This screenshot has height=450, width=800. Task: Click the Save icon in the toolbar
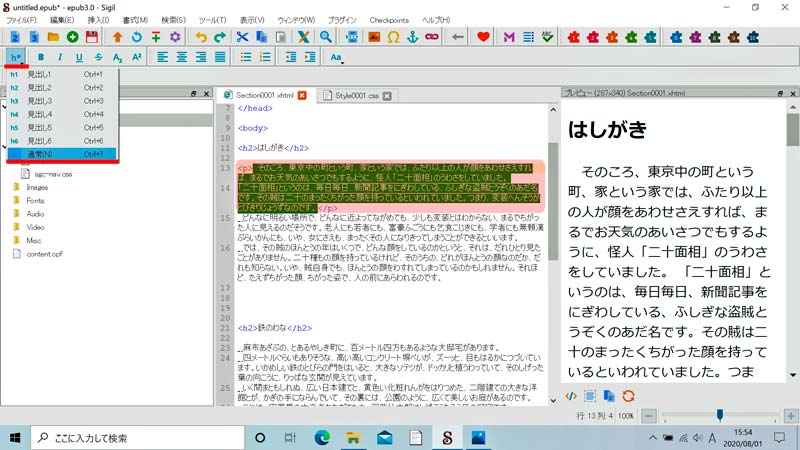coord(91,37)
